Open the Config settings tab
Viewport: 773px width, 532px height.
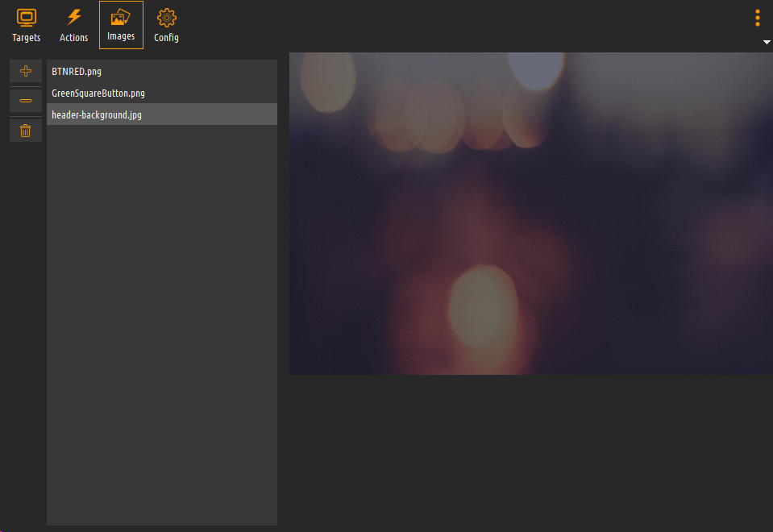(x=167, y=25)
